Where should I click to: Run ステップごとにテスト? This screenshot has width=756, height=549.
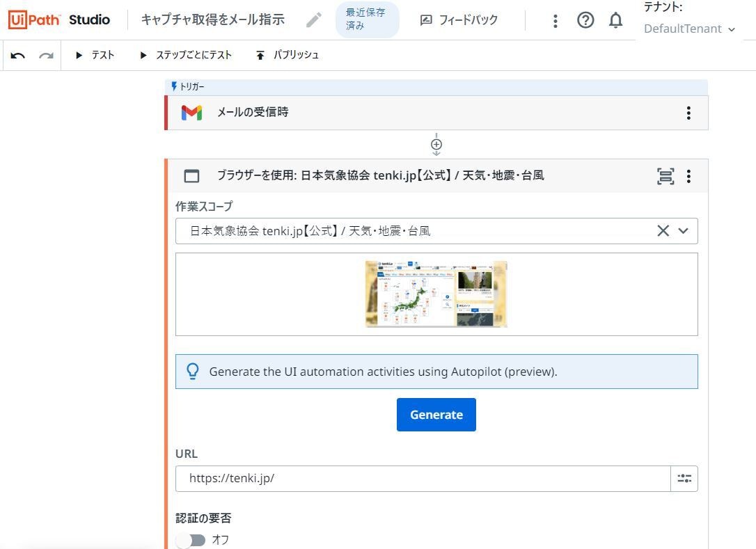186,55
